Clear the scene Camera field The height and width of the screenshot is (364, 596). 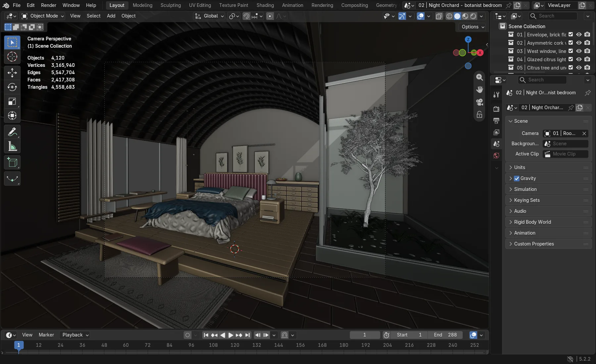tap(584, 133)
